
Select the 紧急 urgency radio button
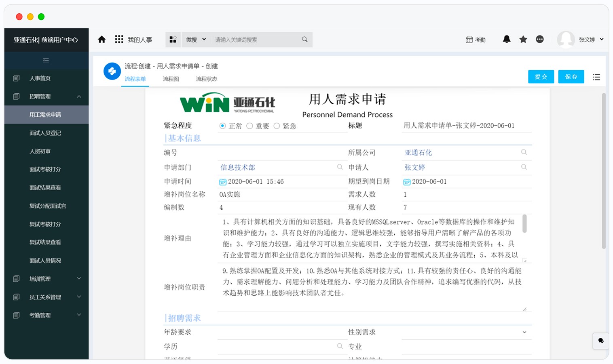277,126
